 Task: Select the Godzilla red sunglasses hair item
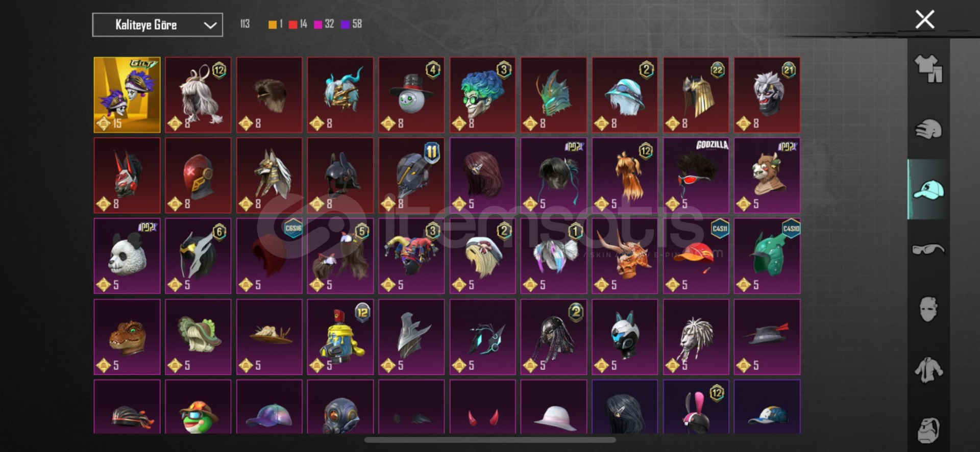pos(696,175)
